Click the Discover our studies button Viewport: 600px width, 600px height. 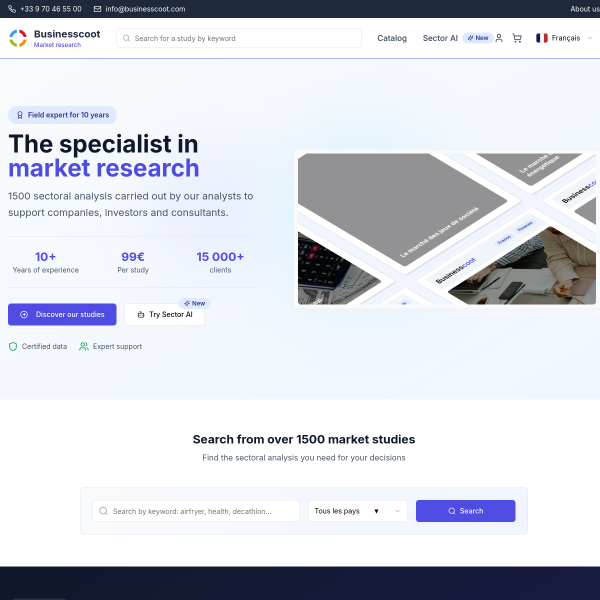[62, 315]
